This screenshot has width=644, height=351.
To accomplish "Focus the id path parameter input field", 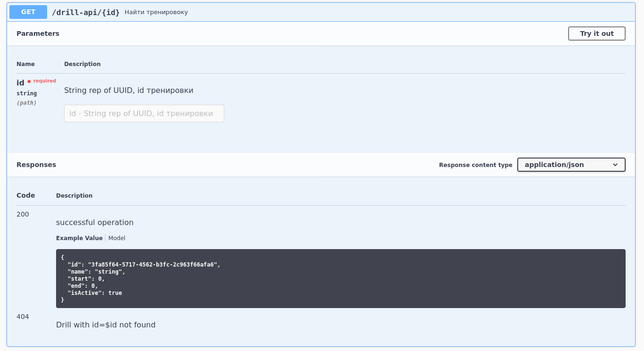I will [x=144, y=114].
